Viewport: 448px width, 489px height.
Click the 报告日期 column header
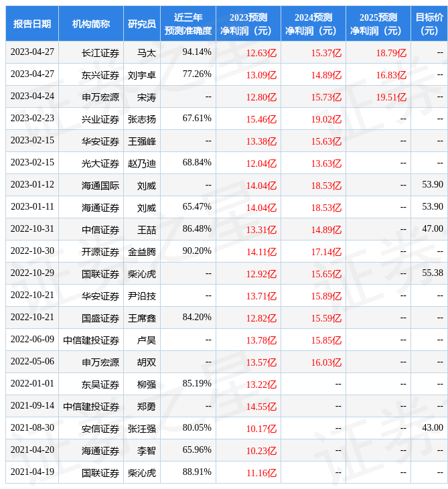point(32,24)
